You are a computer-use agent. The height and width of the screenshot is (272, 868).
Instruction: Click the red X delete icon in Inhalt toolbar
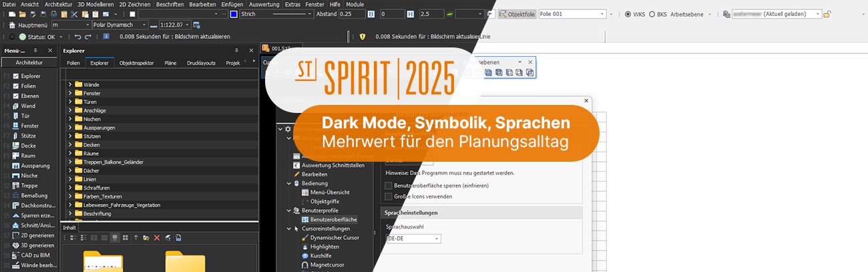click(157, 237)
